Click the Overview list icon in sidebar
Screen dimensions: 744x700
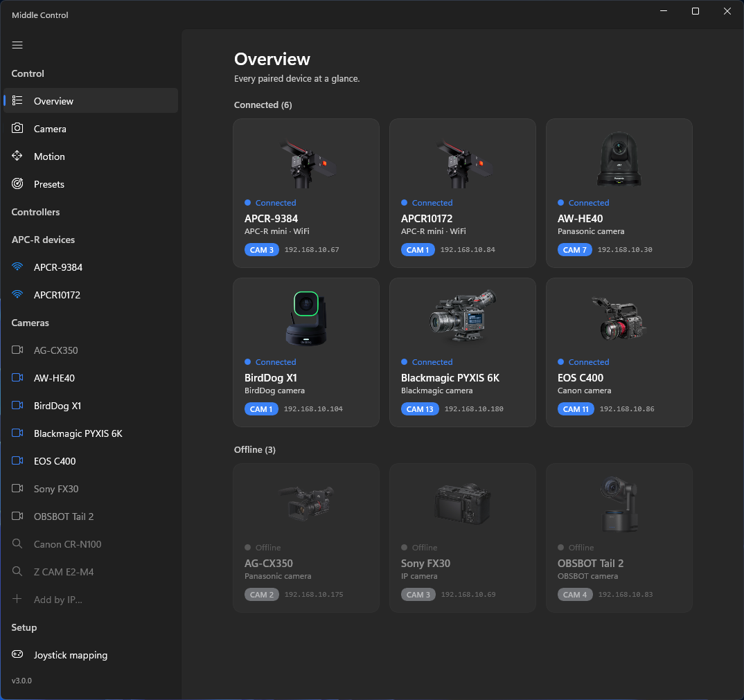[17, 100]
